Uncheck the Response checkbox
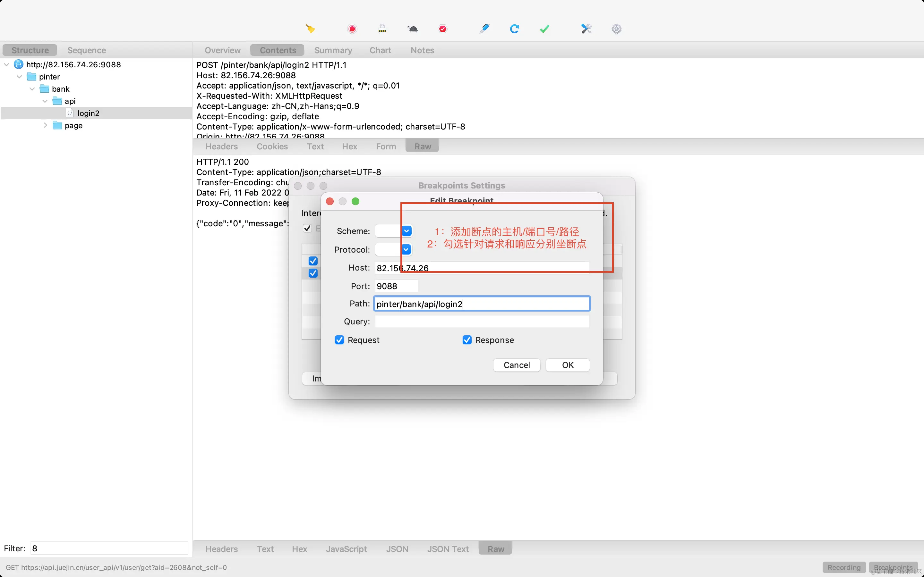The width and height of the screenshot is (924, 577). click(466, 340)
